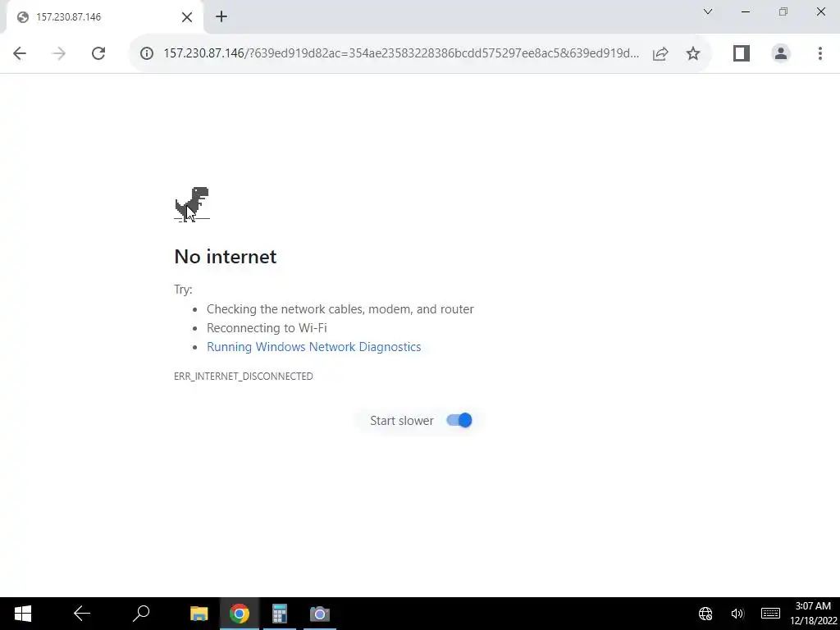Open the Calculator app in taskbar

coord(279,614)
